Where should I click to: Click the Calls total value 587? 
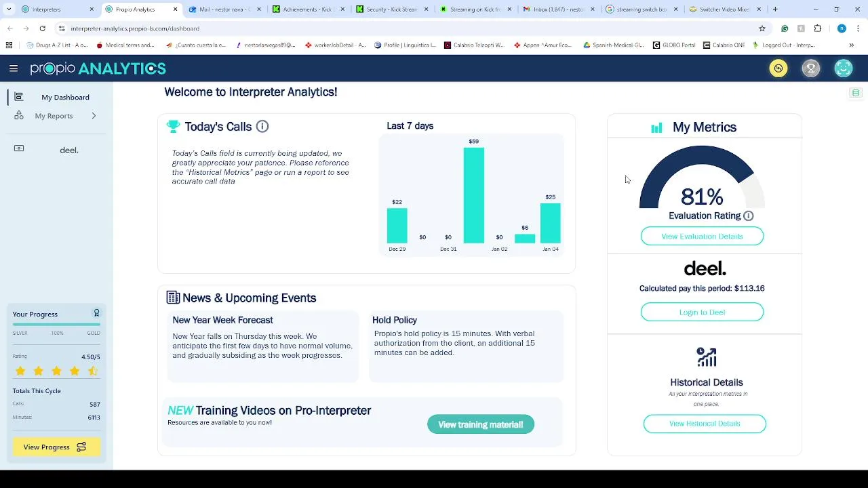(94, 404)
